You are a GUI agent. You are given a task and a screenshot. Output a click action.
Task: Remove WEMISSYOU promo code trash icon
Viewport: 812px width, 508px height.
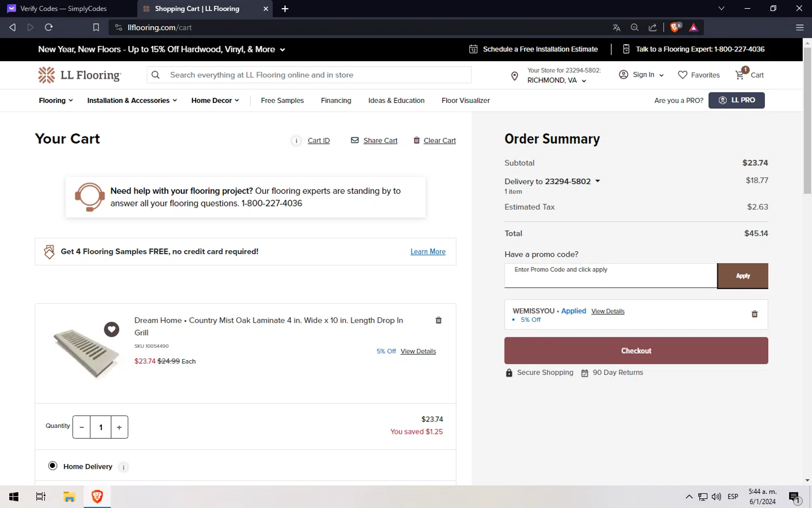pyautogui.click(x=755, y=314)
